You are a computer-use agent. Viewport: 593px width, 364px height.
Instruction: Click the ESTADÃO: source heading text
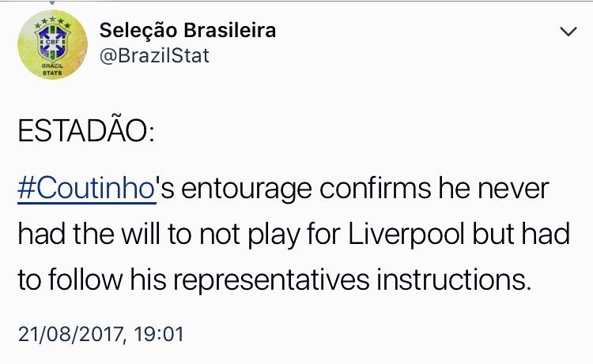pos(86,130)
